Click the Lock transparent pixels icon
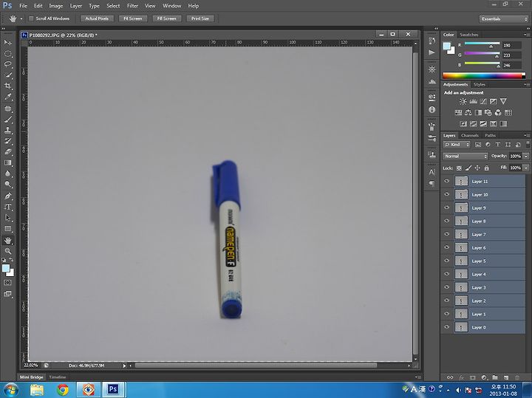Viewport: 532px width, 398px height. point(459,168)
